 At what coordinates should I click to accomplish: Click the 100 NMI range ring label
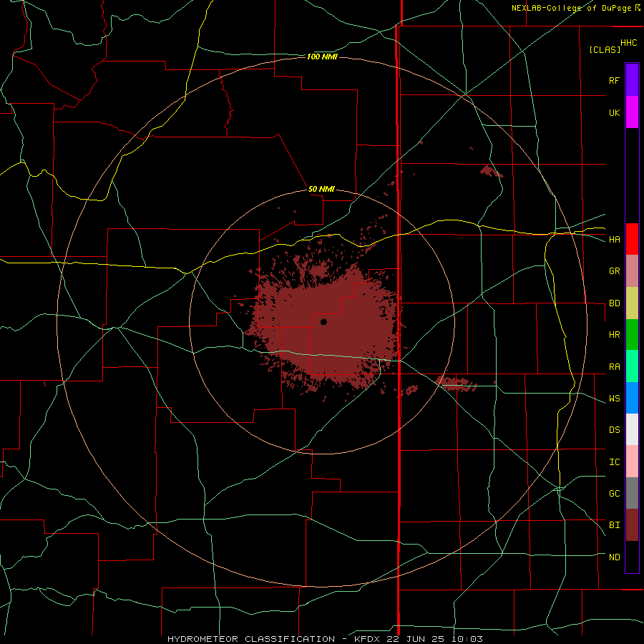(x=322, y=57)
